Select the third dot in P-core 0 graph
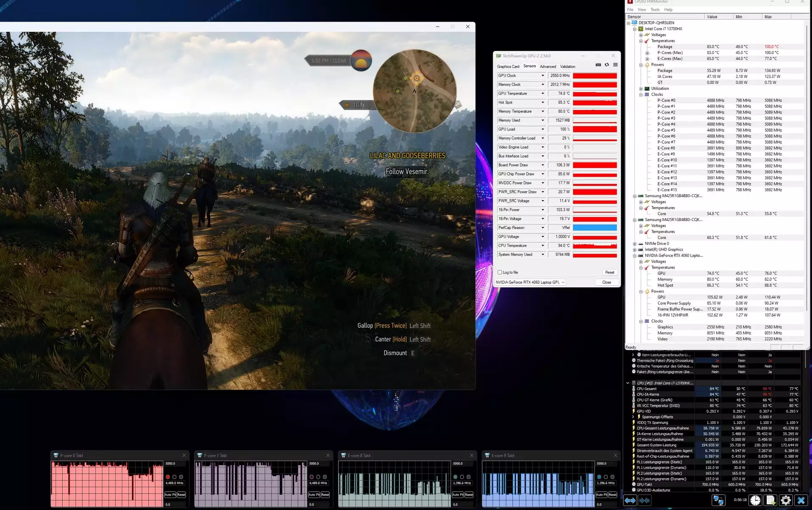Viewport: 812px width, 510px height. [x=181, y=477]
